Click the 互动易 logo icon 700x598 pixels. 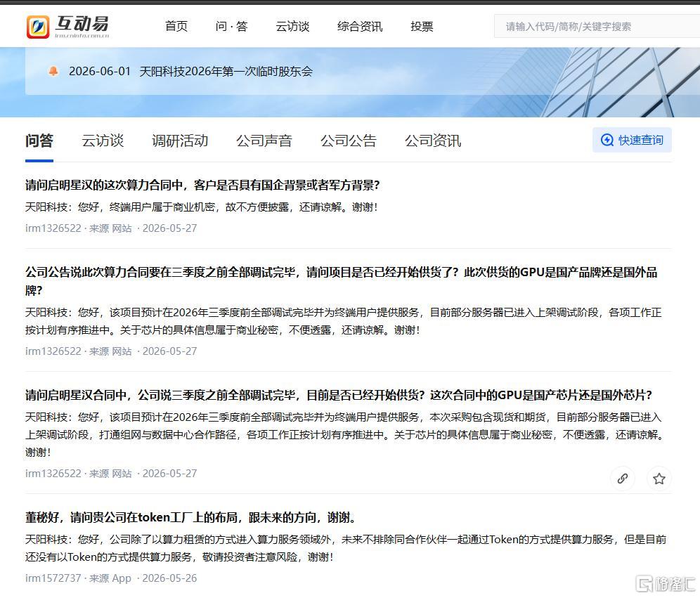coord(37,27)
